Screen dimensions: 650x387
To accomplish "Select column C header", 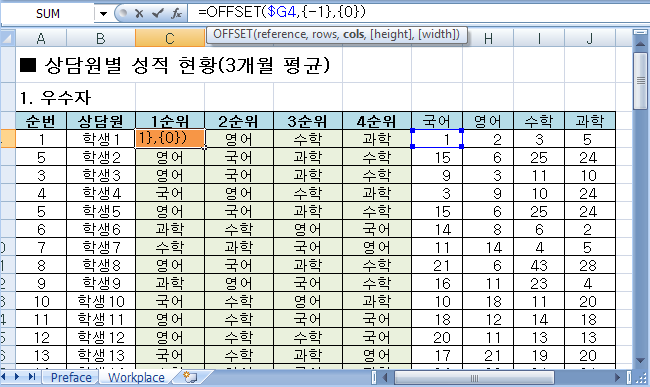I will pos(170,39).
